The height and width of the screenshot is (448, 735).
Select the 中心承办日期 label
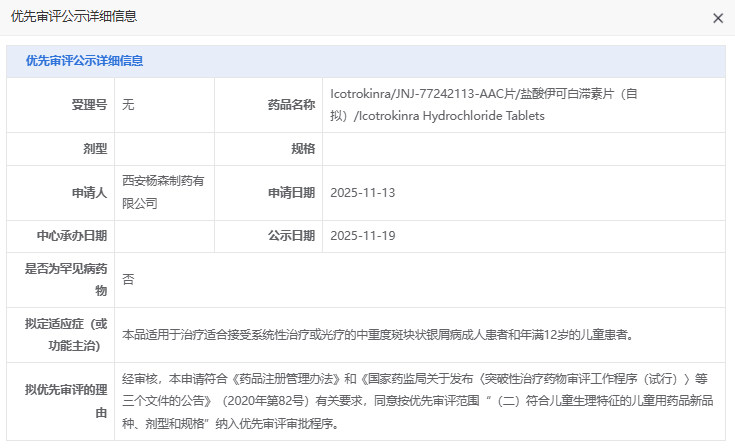tap(72, 236)
